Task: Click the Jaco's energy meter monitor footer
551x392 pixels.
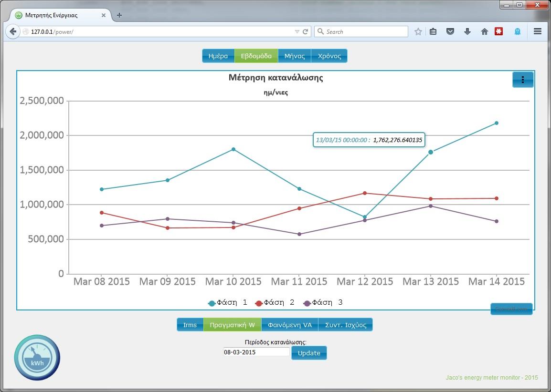Action: 492,378
